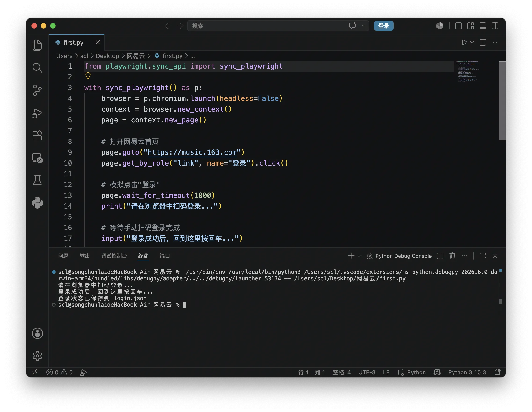Toggle the secondary sidebar visibility

point(495,26)
